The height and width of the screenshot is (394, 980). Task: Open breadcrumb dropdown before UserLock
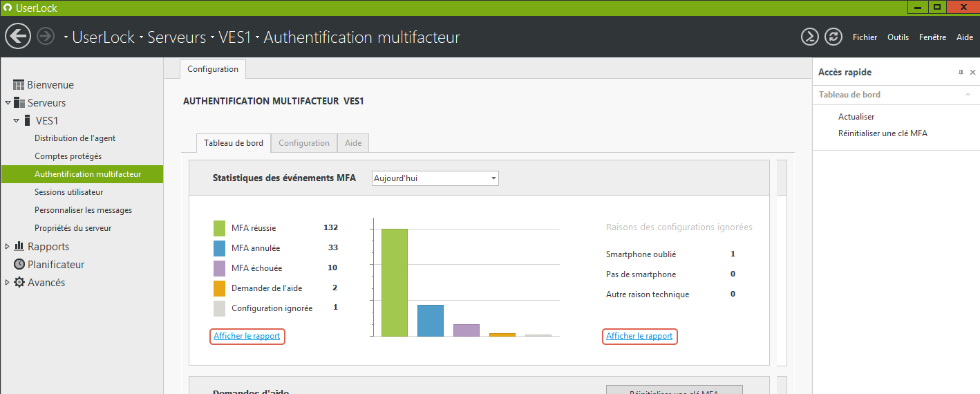66,37
